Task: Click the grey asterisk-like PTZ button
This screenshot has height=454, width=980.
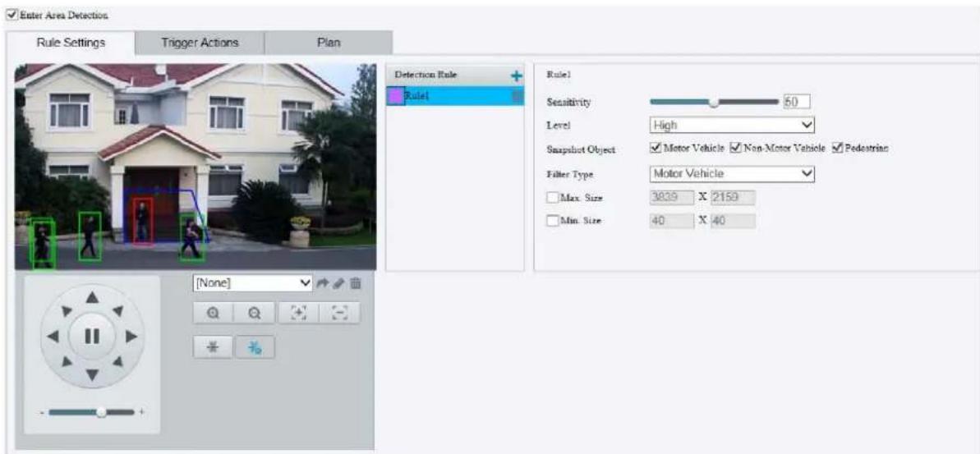Action: pyautogui.click(x=214, y=348)
